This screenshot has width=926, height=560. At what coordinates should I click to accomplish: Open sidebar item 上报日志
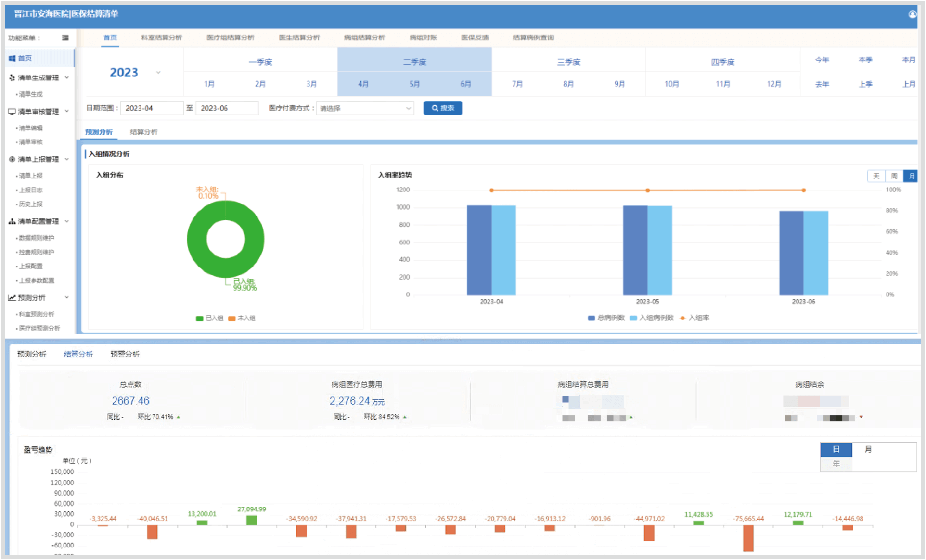[31, 190]
